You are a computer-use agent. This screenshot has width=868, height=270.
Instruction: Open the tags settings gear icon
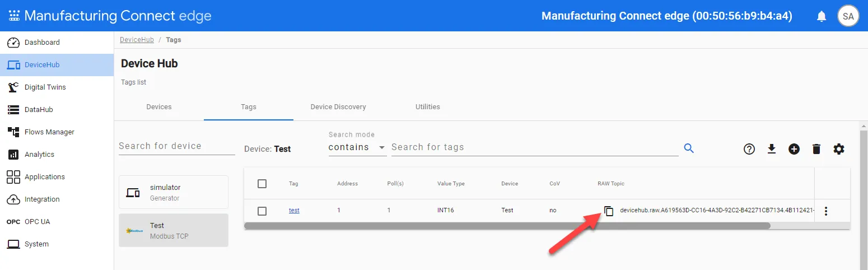coord(839,149)
